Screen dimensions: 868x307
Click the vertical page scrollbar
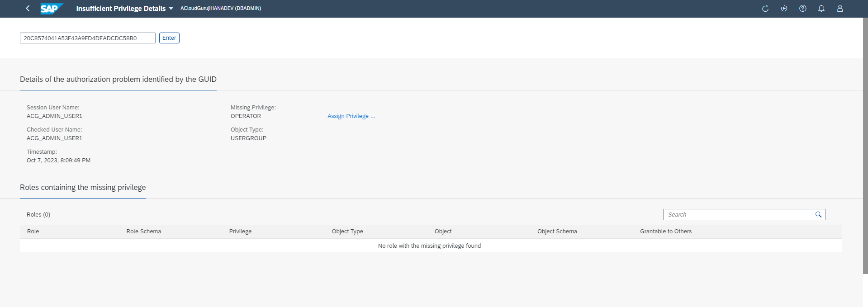865,145
